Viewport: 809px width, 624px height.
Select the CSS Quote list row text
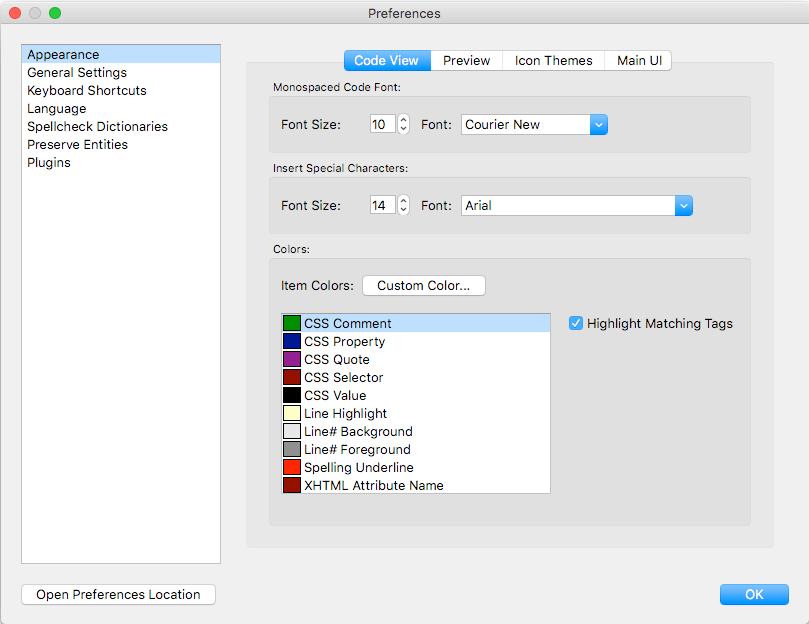pyautogui.click(x=337, y=359)
